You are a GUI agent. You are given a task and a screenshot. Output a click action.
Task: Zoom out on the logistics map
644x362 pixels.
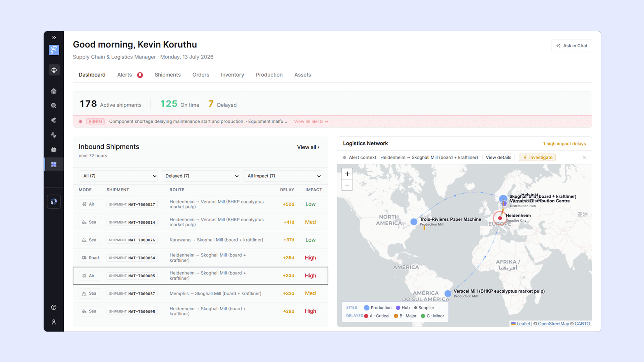tap(347, 185)
